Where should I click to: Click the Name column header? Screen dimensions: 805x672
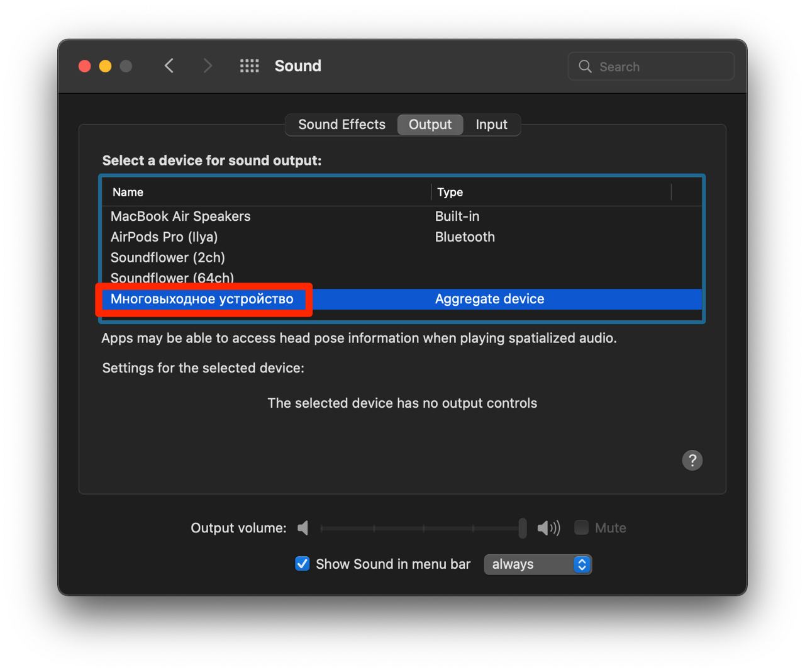(x=267, y=192)
